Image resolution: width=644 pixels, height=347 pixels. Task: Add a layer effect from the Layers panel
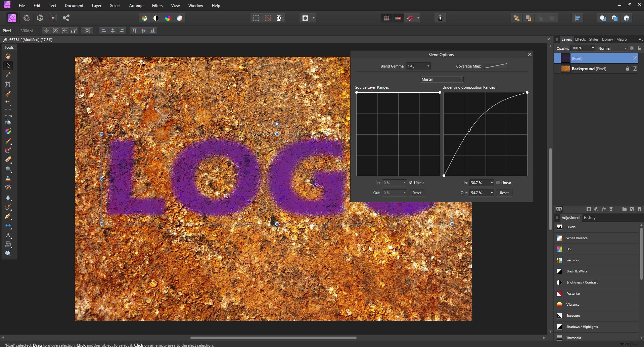coord(604,209)
